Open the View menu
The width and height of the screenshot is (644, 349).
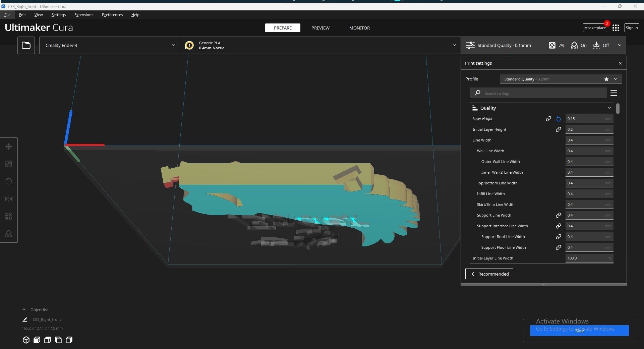tap(39, 15)
